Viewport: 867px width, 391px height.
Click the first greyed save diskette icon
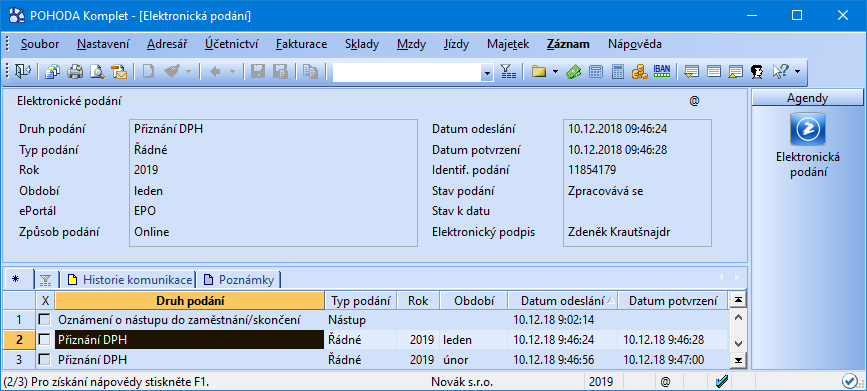pos(258,71)
